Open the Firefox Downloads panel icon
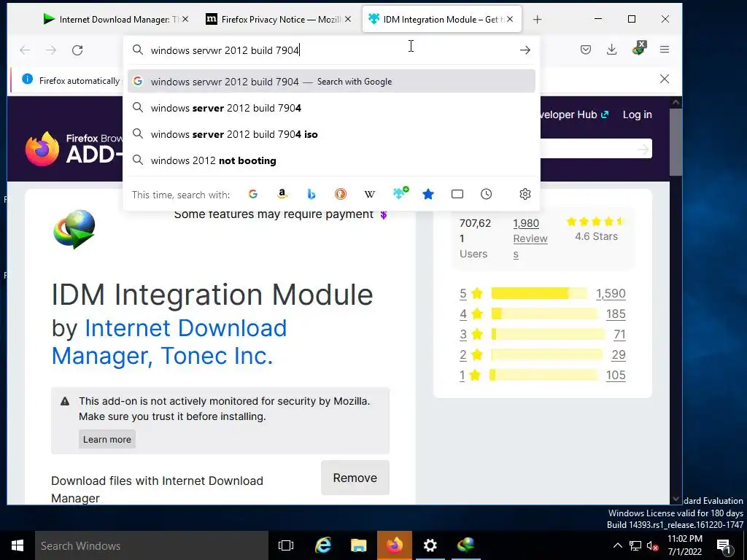This screenshot has width=747, height=560. point(612,50)
